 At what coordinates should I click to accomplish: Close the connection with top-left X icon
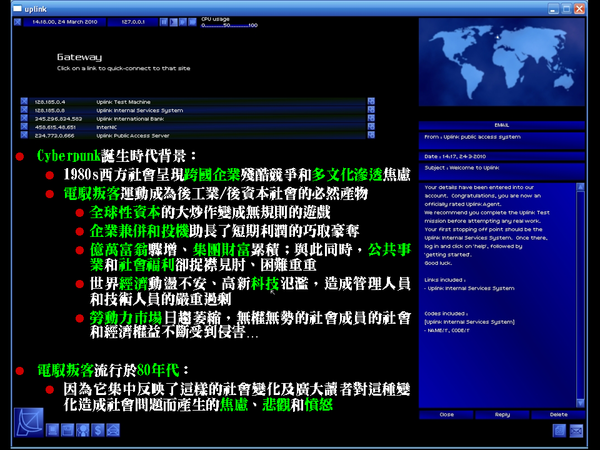(x=17, y=22)
